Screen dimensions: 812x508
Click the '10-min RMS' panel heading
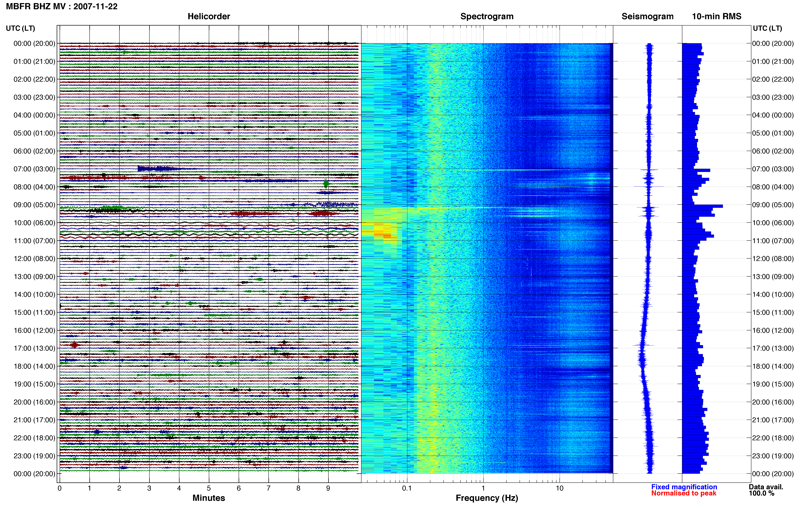717,16
